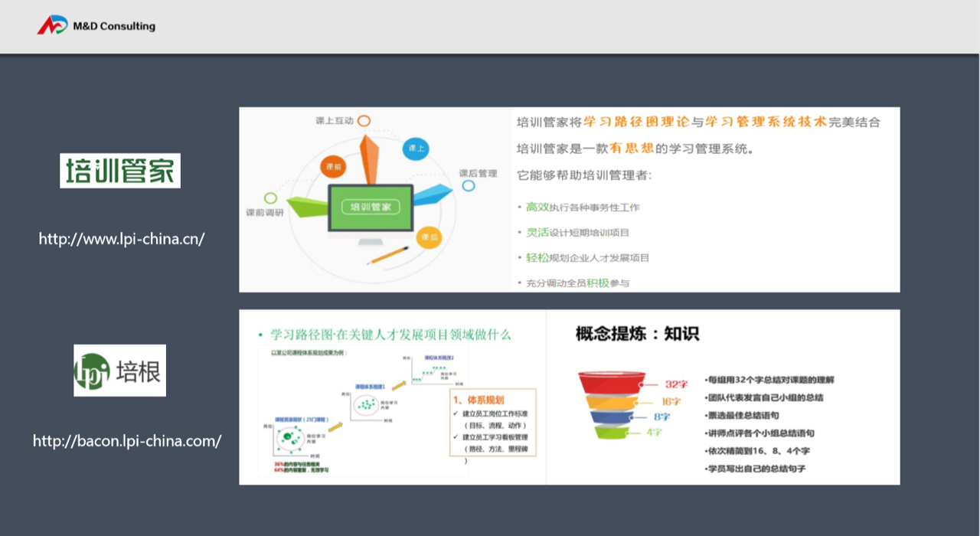Screen dimensions: 980x536
Task: Select the heading '概念提炼：知识'
Action: coord(638,334)
